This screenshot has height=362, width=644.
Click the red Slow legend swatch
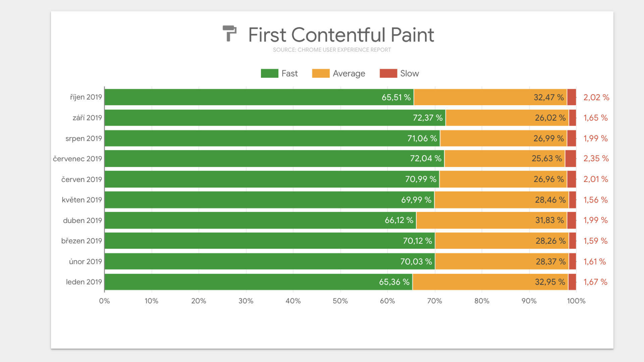click(388, 73)
